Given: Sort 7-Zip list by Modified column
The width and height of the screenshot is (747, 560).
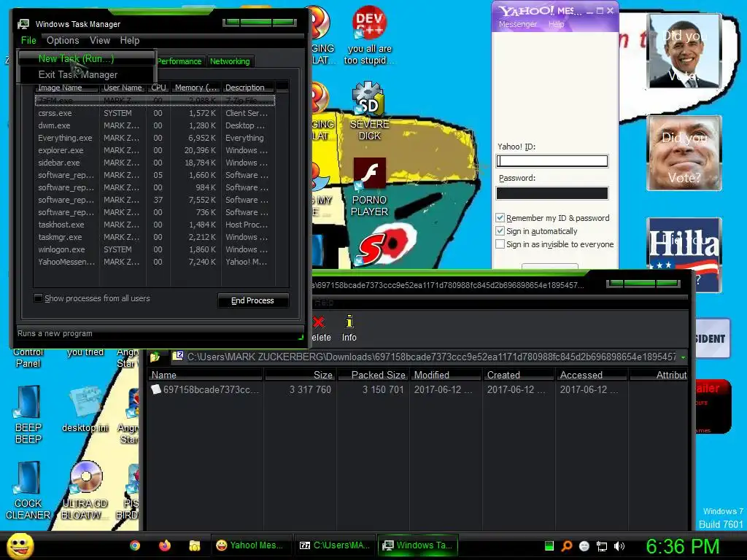Looking at the screenshot, I should 446,375.
